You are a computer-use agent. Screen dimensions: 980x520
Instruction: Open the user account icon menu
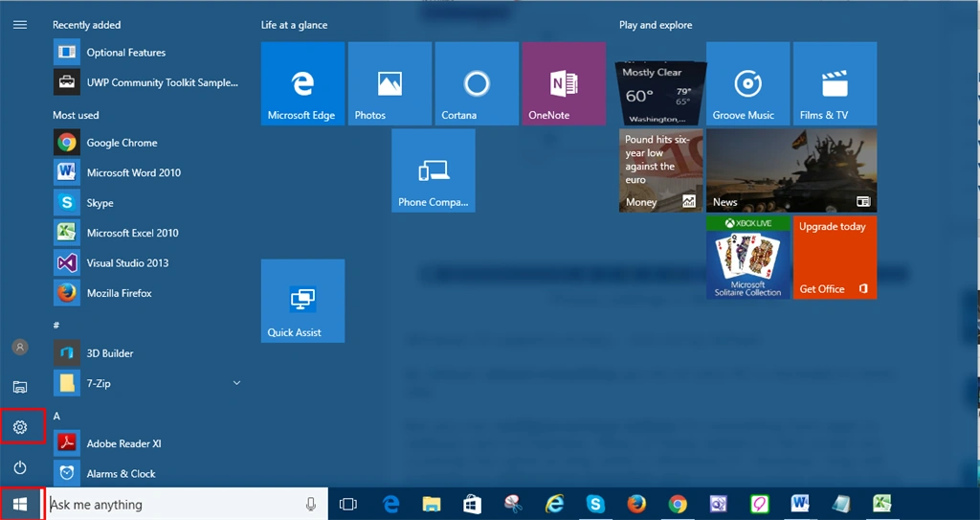point(20,347)
